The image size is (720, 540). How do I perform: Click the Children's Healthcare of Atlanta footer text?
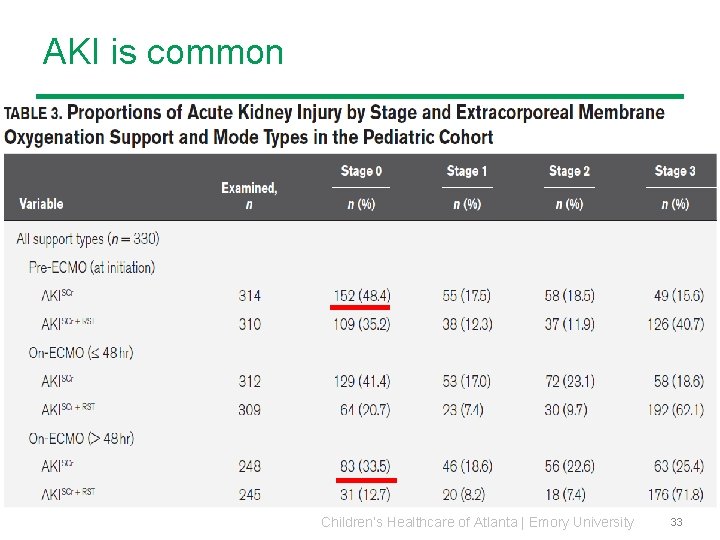[x=477, y=522]
